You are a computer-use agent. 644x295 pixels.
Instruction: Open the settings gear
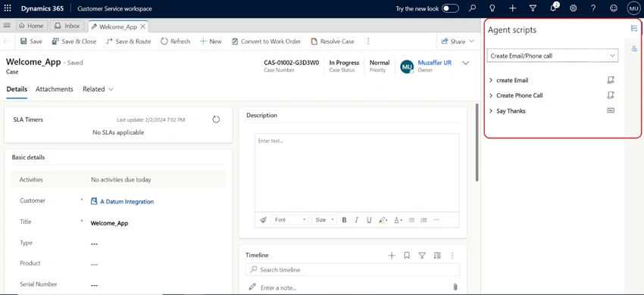[x=574, y=8]
